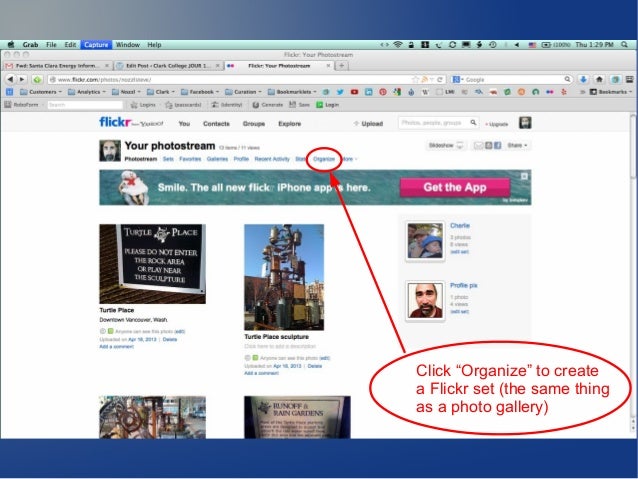
Task: Click the Firefox back navigation arrow
Action: (10, 79)
